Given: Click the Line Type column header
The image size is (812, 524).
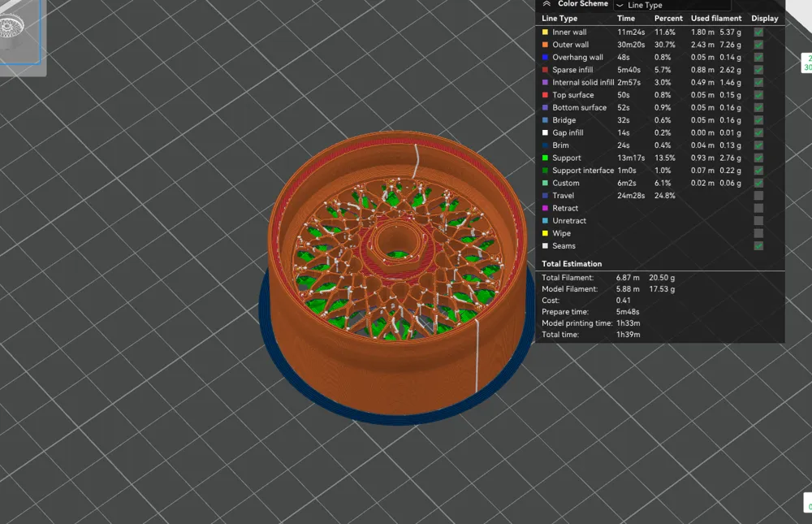Looking at the screenshot, I should pyautogui.click(x=559, y=18).
